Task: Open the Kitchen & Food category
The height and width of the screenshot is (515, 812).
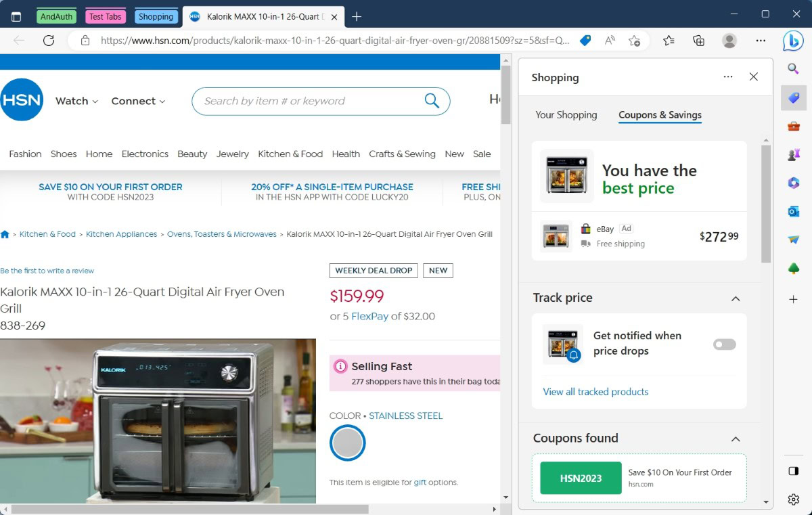Action: pos(290,154)
